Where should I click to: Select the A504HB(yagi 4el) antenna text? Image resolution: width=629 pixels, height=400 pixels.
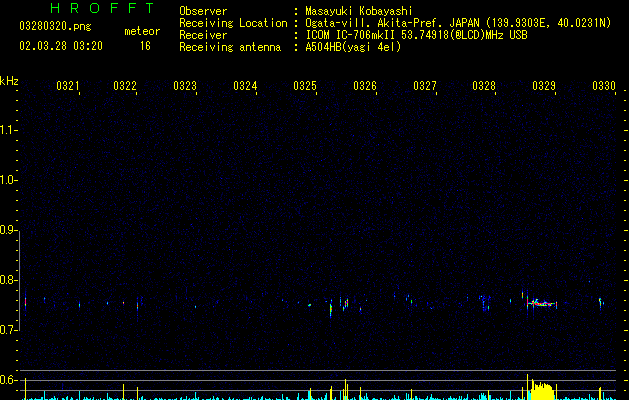[353, 47]
